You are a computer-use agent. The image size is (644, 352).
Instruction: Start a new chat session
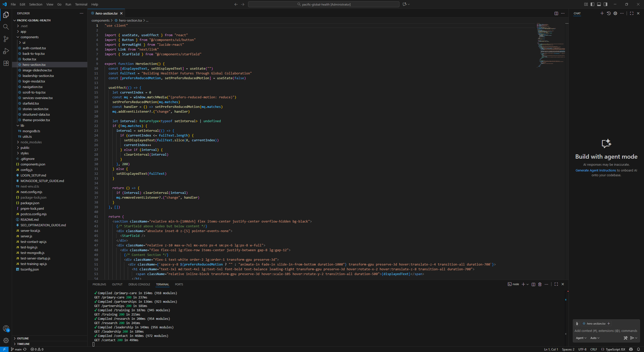click(x=602, y=13)
